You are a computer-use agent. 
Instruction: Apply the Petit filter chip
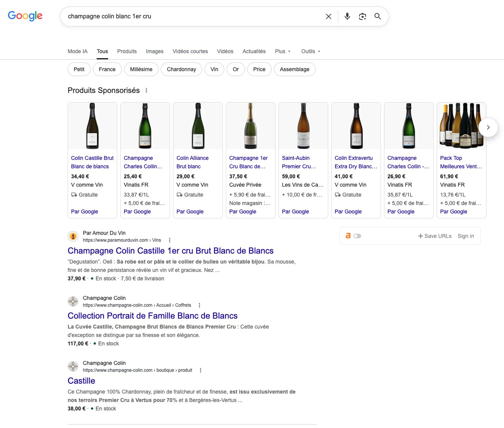click(x=79, y=69)
